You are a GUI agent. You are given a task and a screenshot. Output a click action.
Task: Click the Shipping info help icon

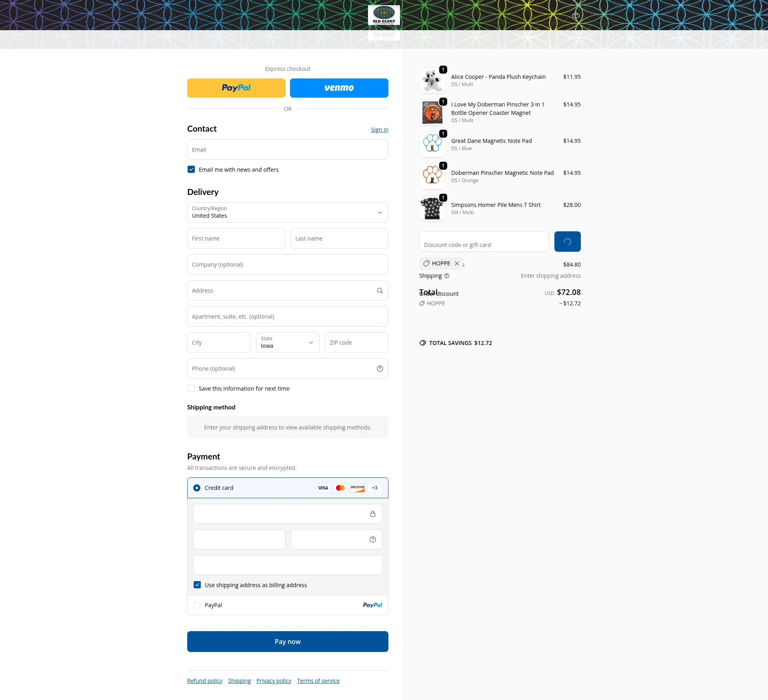coord(447,276)
